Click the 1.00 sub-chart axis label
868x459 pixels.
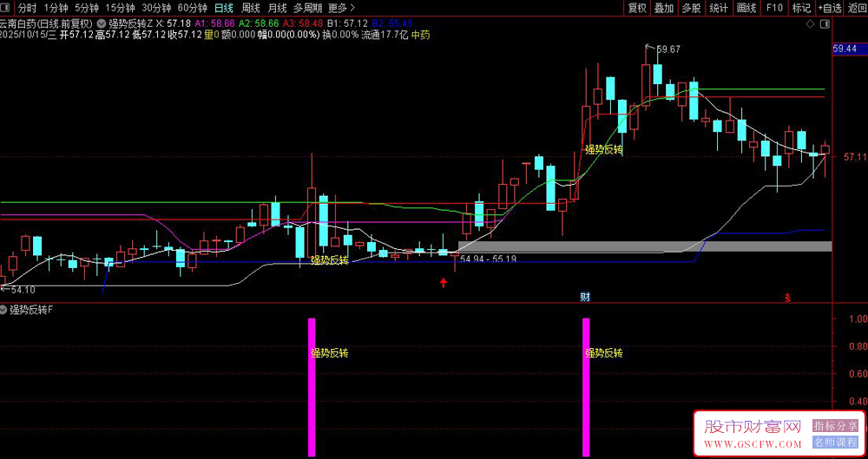(x=858, y=319)
